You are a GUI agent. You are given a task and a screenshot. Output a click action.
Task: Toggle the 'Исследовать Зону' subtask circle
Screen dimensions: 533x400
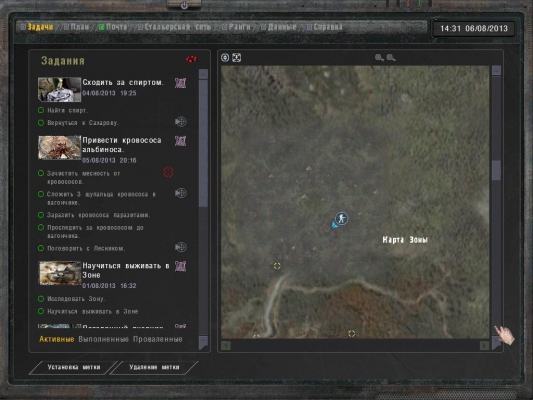41,299
